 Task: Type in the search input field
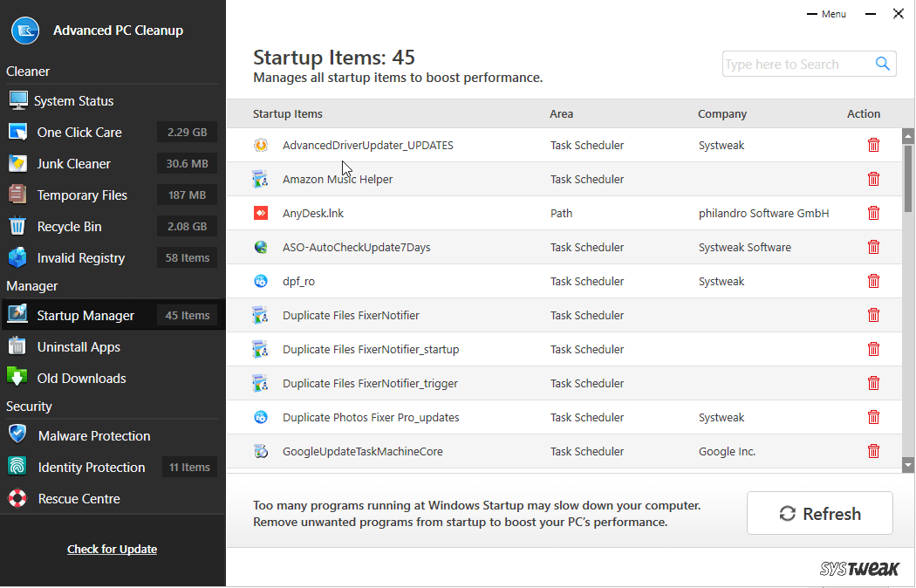pos(794,65)
